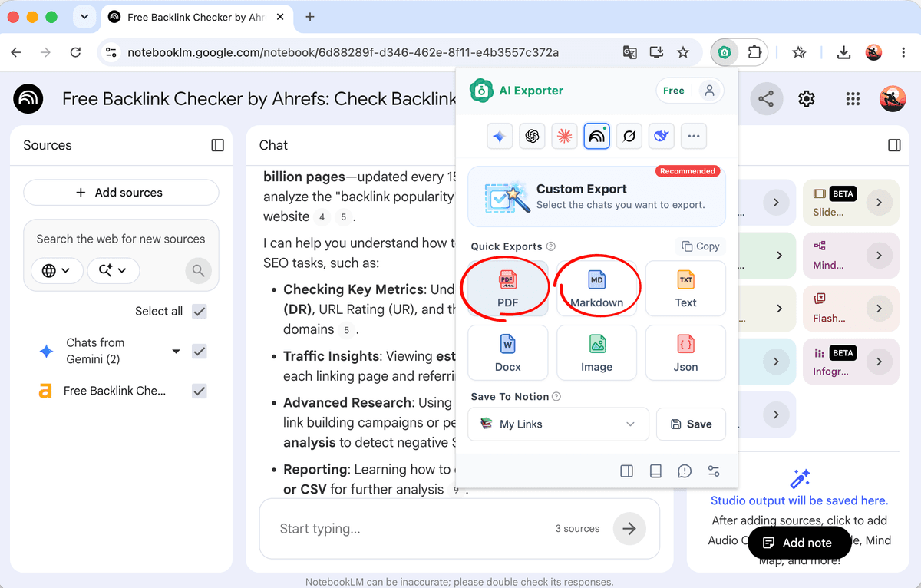Go back to previous page
Viewport: 921px width, 588px height.
click(16, 52)
